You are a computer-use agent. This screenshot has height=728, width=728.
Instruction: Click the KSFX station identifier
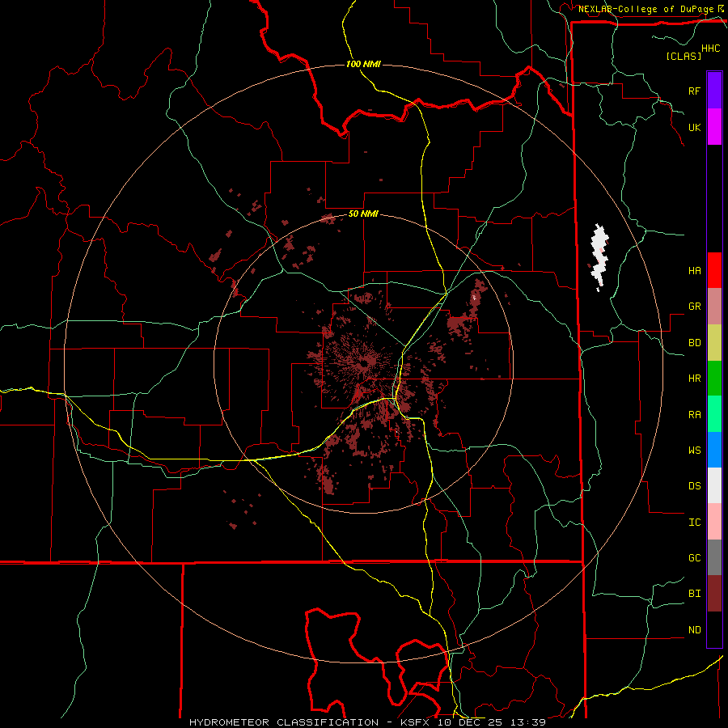click(x=417, y=722)
